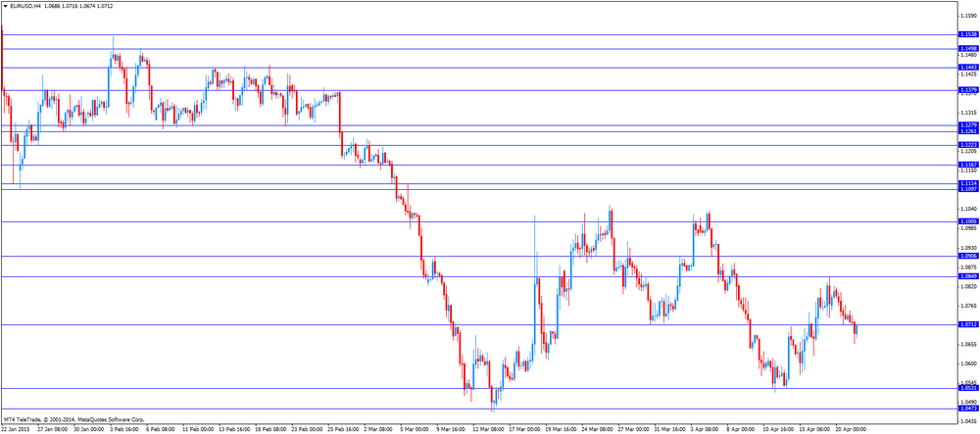Select the 1.1443 blue price label

tap(967, 68)
